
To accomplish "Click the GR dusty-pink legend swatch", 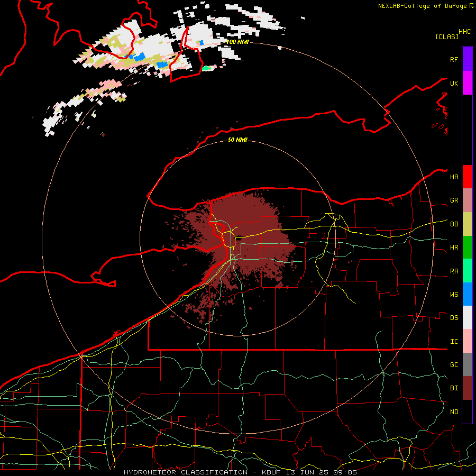I will [467, 200].
